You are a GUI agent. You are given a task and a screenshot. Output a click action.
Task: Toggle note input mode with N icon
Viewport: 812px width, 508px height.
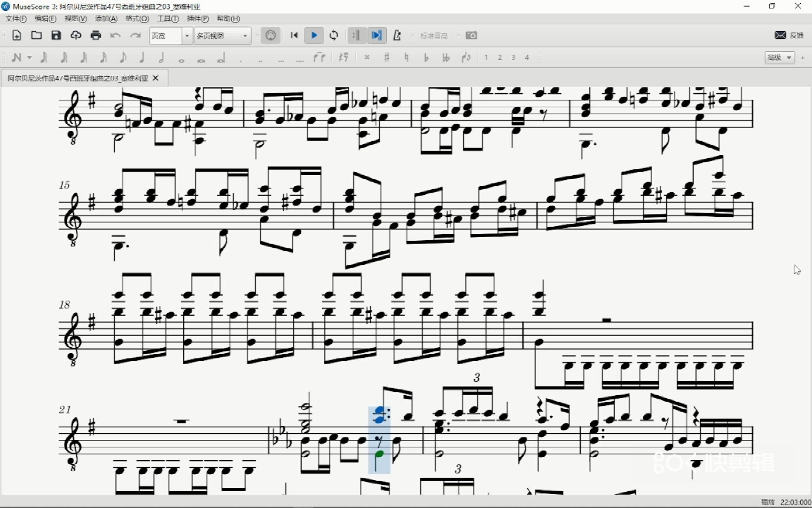pyautogui.click(x=17, y=57)
